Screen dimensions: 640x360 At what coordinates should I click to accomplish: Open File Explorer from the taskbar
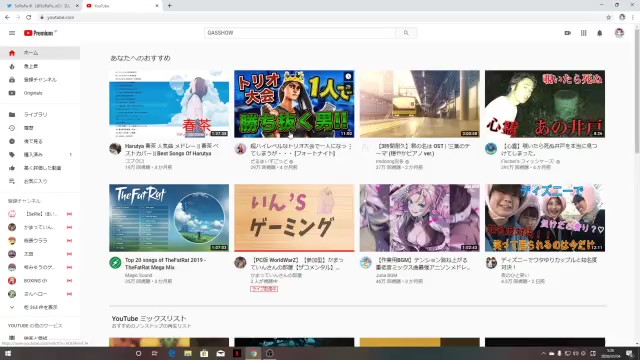pos(188,353)
